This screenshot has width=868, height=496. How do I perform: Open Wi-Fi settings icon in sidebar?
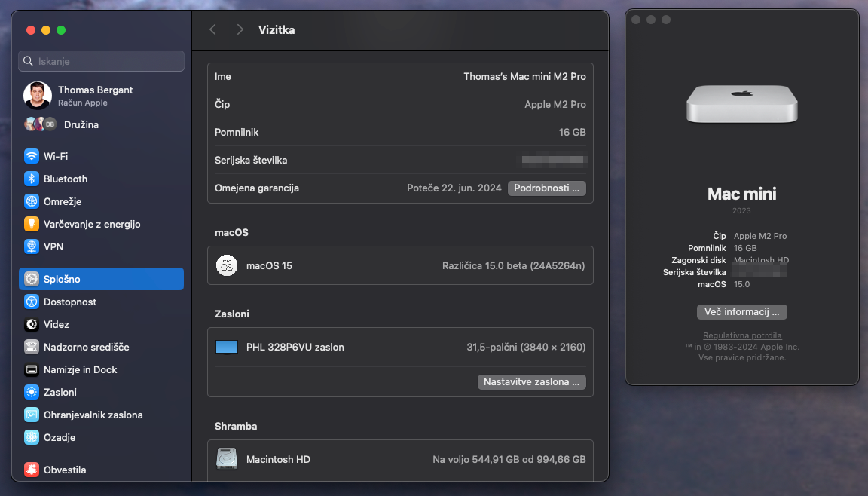click(31, 156)
